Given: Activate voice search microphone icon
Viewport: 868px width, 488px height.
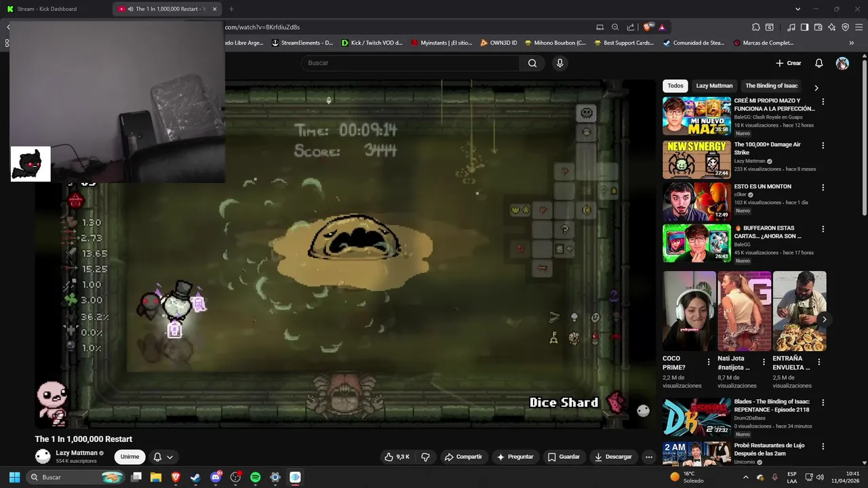Looking at the screenshot, I should 559,63.
